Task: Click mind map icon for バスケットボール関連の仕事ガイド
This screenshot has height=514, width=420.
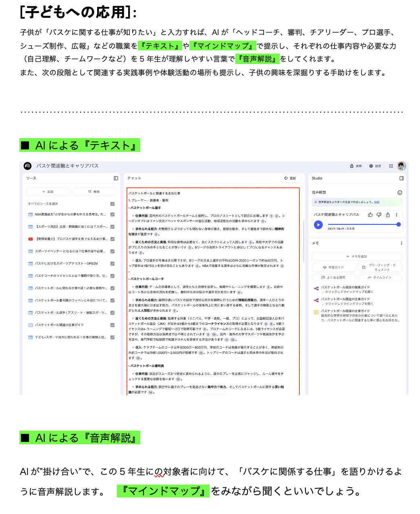Action: (x=316, y=300)
